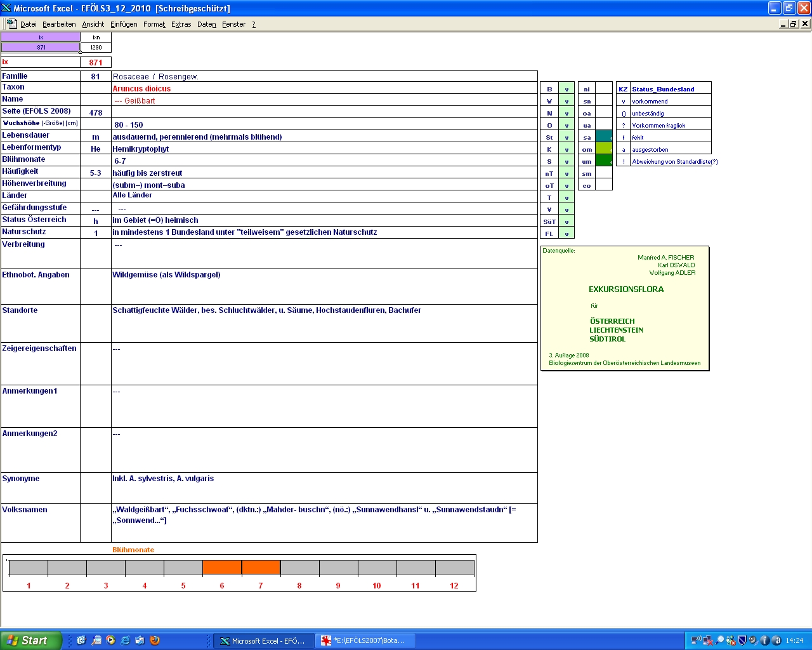Screen dimensions: 812x650
Task: Click the dark green swatch next to 'um'
Action: 604,161
